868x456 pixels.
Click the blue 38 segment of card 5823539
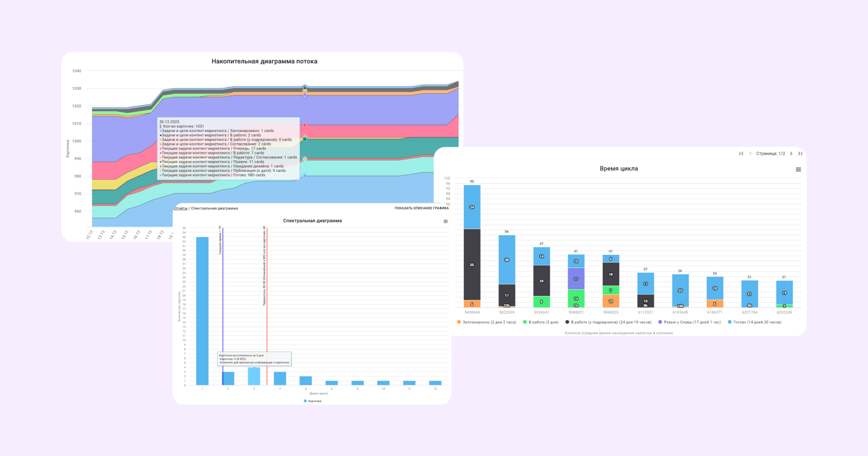coord(507,260)
